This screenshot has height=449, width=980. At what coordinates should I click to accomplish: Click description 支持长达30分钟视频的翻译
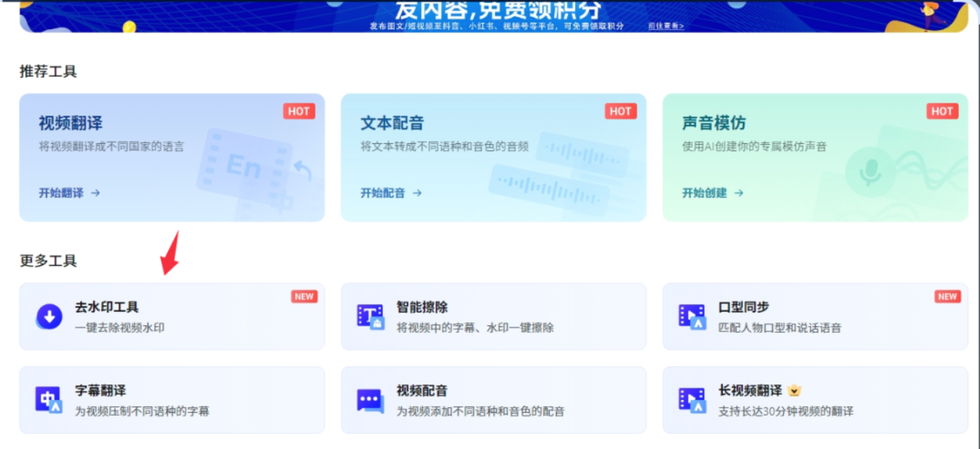pos(786,411)
